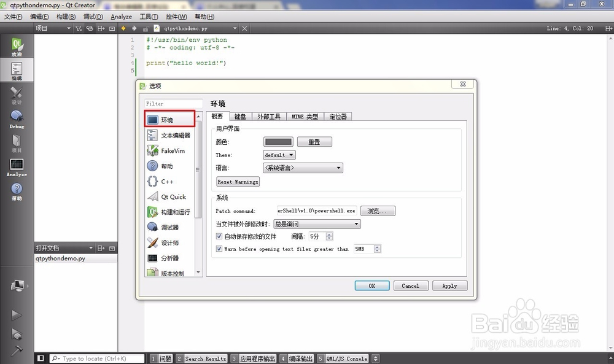This screenshot has width=614, height=364.
Task: Switch to the Locator tab
Action: [338, 116]
